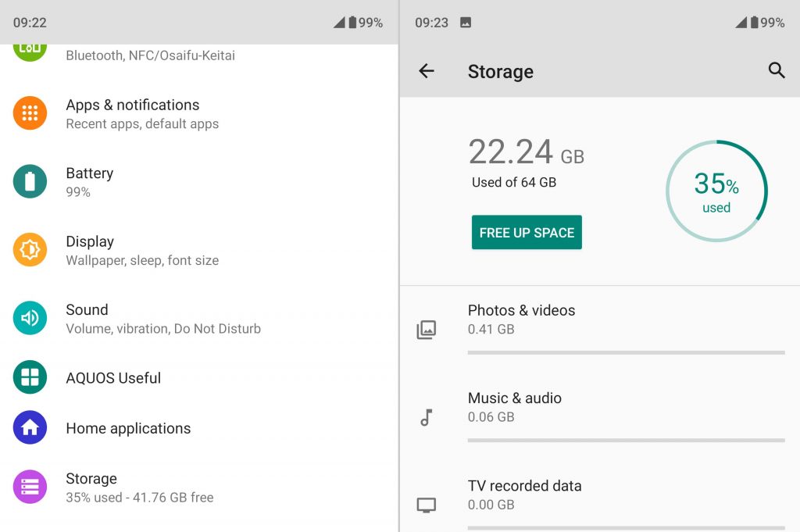The width and height of the screenshot is (800, 532).
Task: Click the 35% used circular indicator
Action: coord(716,191)
